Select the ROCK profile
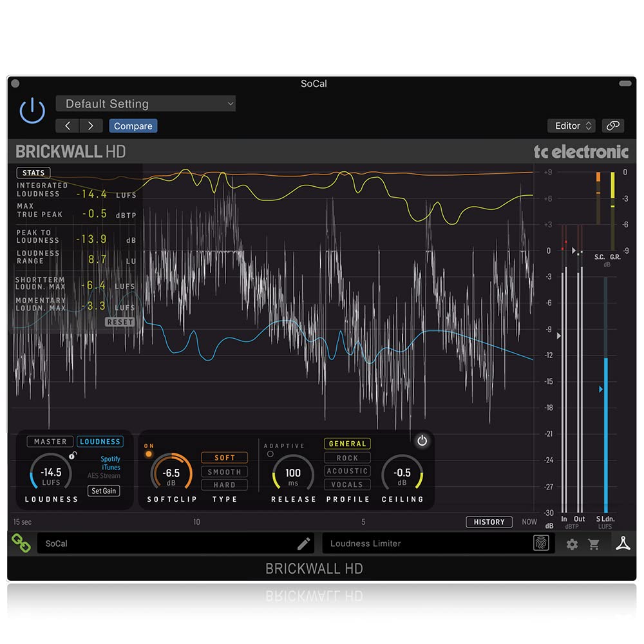 pos(348,457)
